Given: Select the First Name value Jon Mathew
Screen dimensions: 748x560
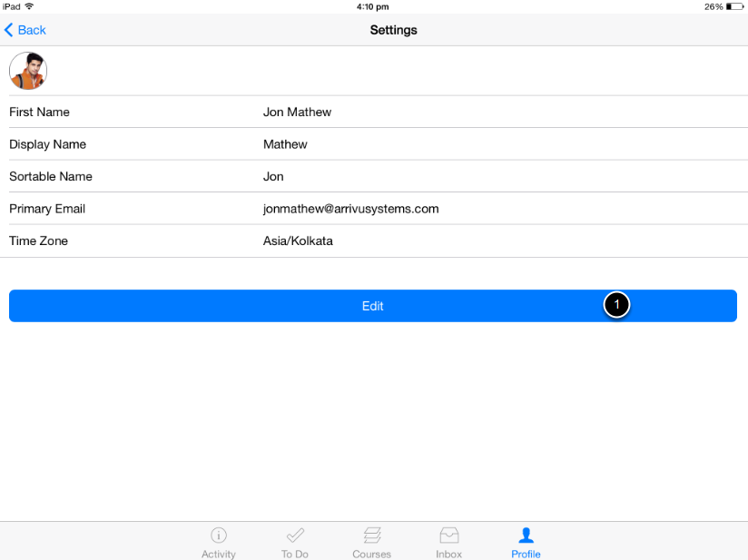Looking at the screenshot, I should (x=297, y=113).
